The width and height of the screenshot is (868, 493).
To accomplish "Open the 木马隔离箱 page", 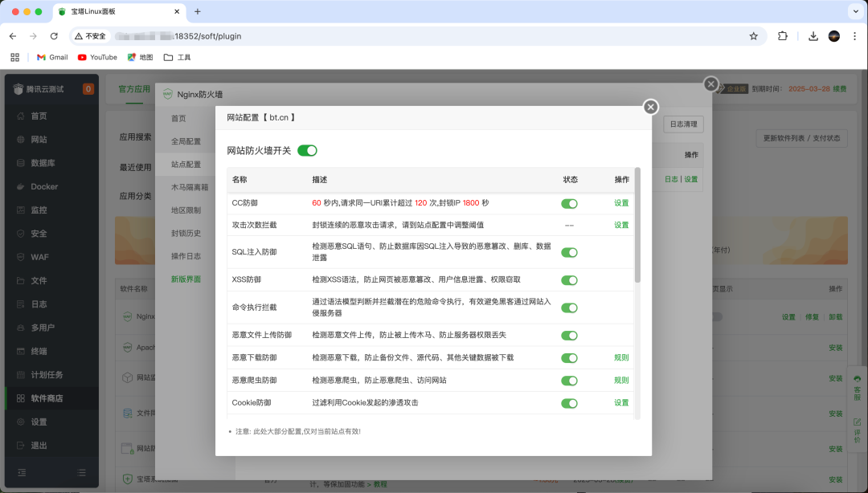I will tap(186, 188).
